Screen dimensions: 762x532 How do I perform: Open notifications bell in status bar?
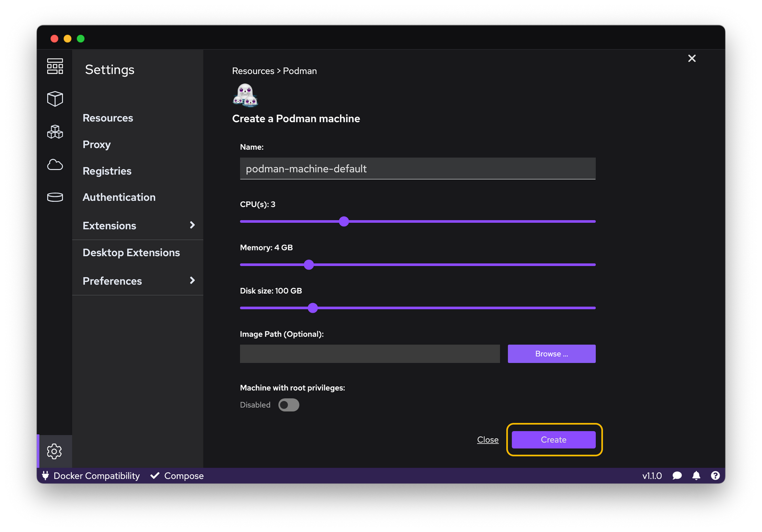tap(696, 476)
